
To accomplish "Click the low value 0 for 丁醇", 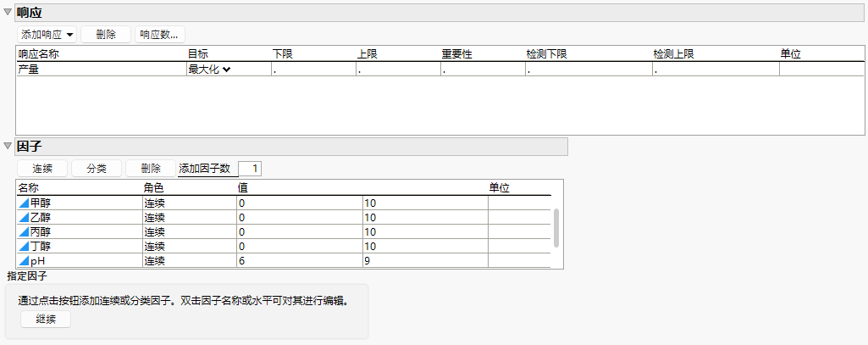I will [299, 247].
